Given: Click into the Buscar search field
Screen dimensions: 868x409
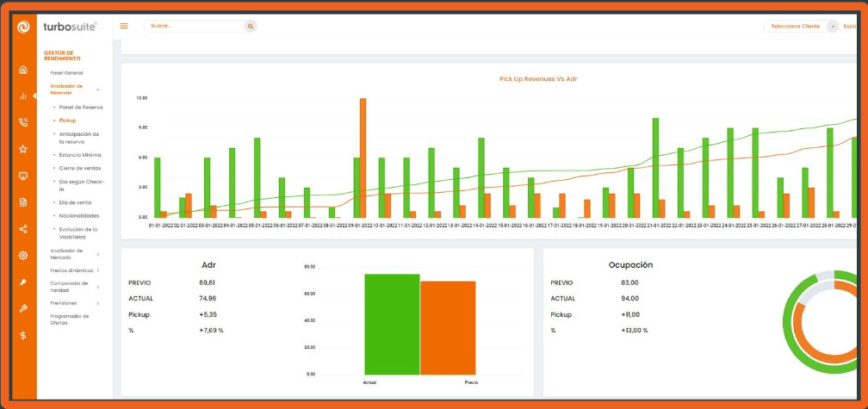Looking at the screenshot, I should pos(194,27).
